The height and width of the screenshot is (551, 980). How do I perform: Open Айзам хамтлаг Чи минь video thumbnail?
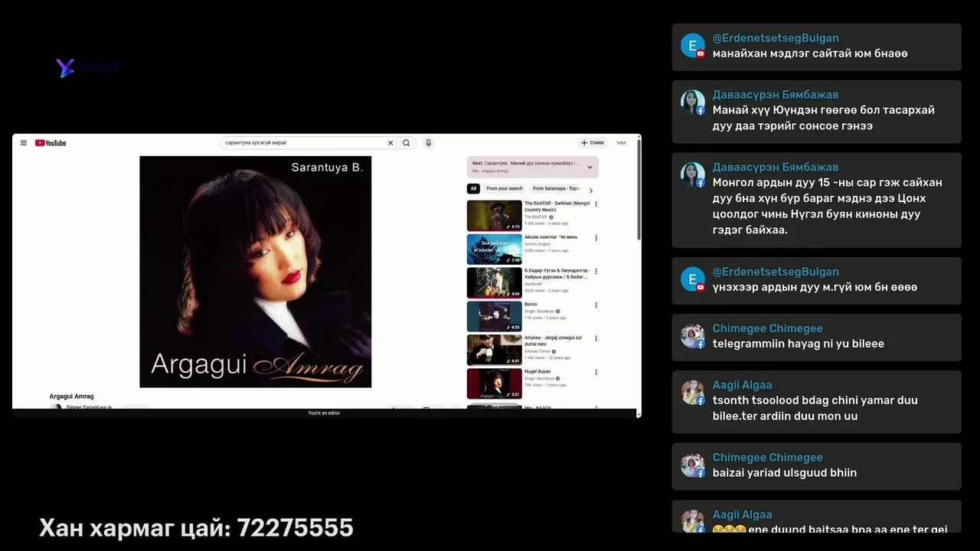pyautogui.click(x=495, y=249)
